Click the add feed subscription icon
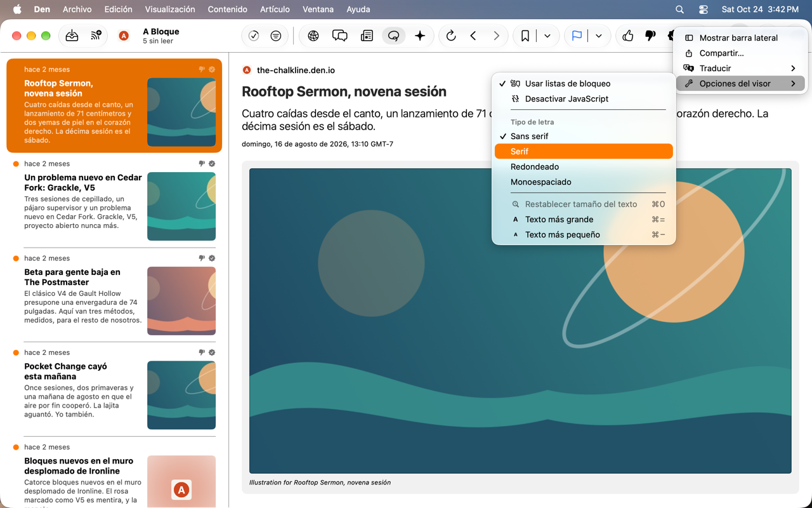Image resolution: width=812 pixels, height=508 pixels. [96, 36]
